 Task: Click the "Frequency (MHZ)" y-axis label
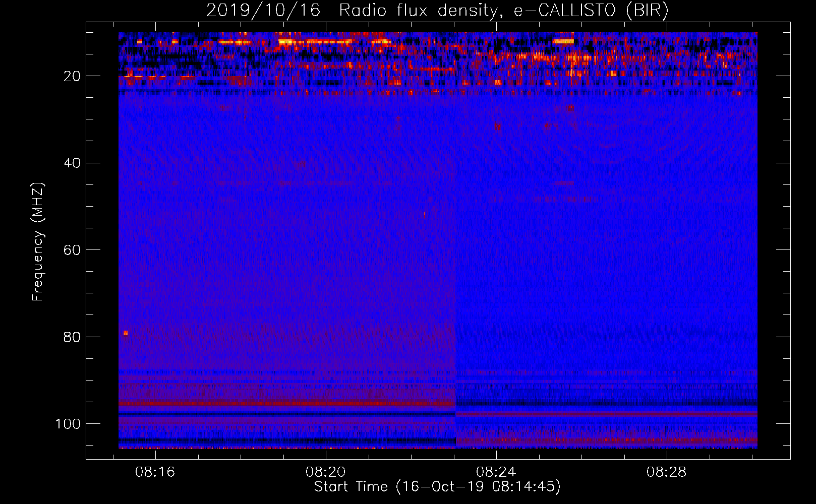coord(38,242)
